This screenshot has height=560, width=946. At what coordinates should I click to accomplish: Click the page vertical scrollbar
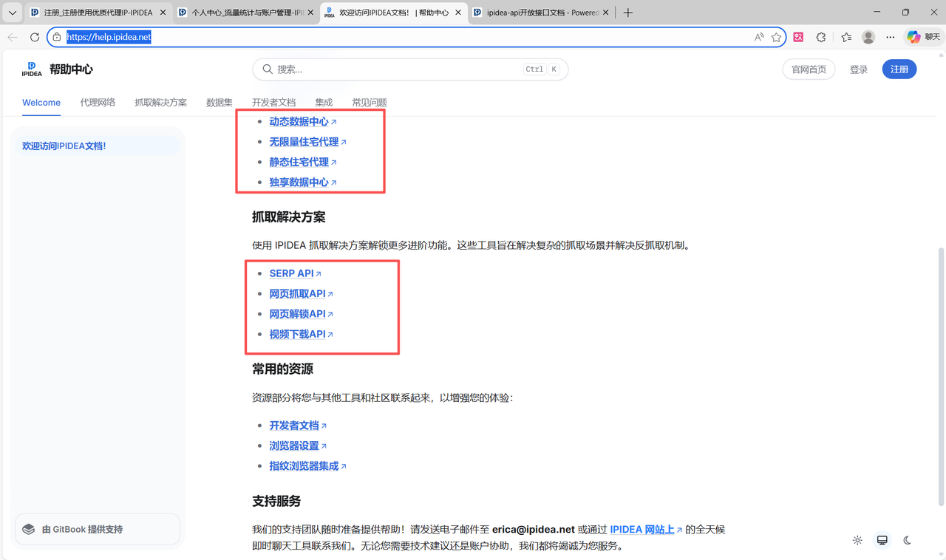click(x=941, y=377)
